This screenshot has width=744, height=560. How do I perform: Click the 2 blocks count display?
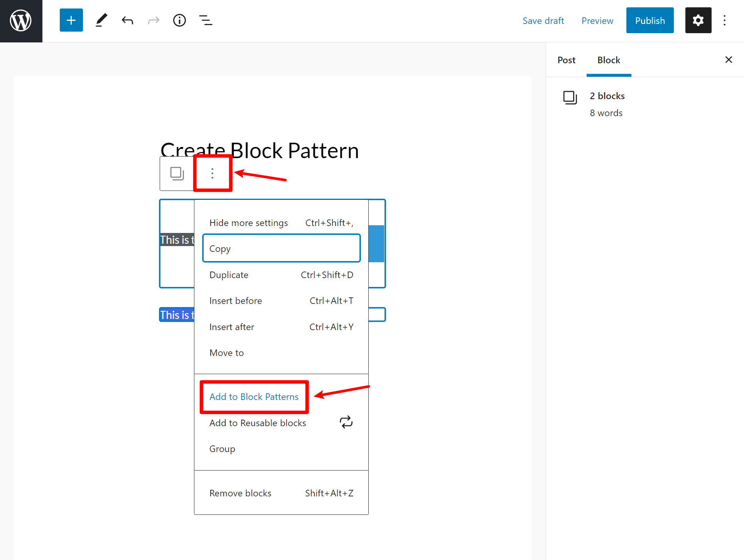coord(607,96)
